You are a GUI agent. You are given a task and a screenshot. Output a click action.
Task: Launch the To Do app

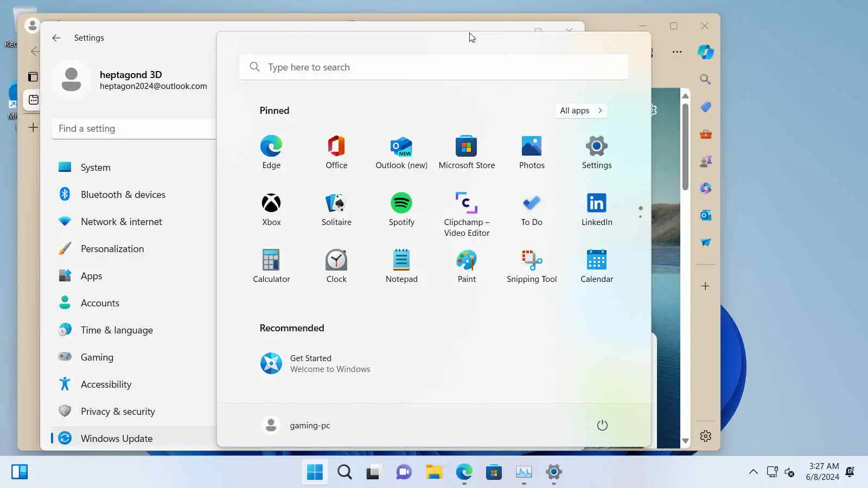(532, 209)
